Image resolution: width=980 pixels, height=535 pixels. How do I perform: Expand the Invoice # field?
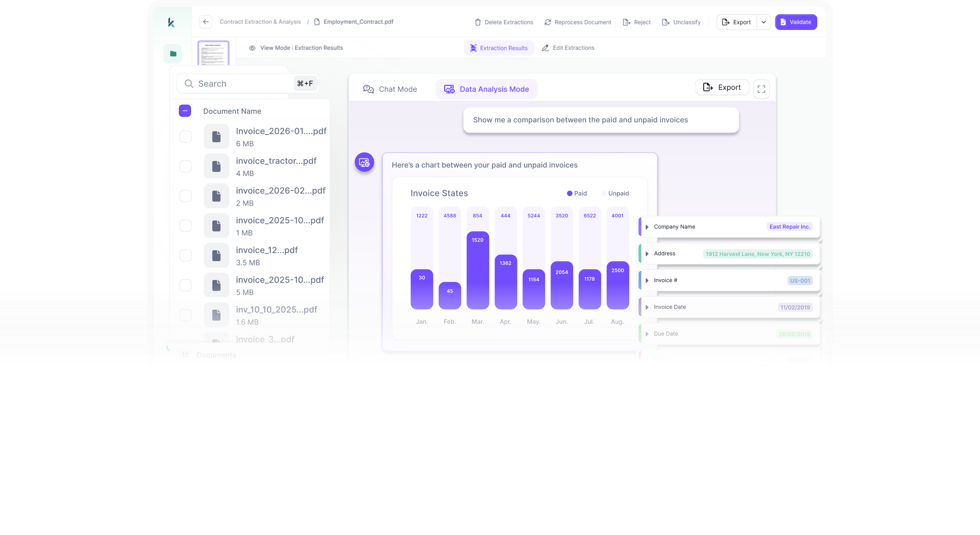647,281
